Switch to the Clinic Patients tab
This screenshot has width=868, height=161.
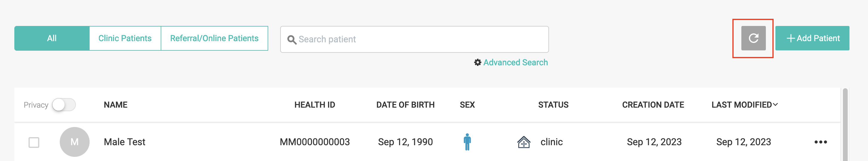click(125, 38)
